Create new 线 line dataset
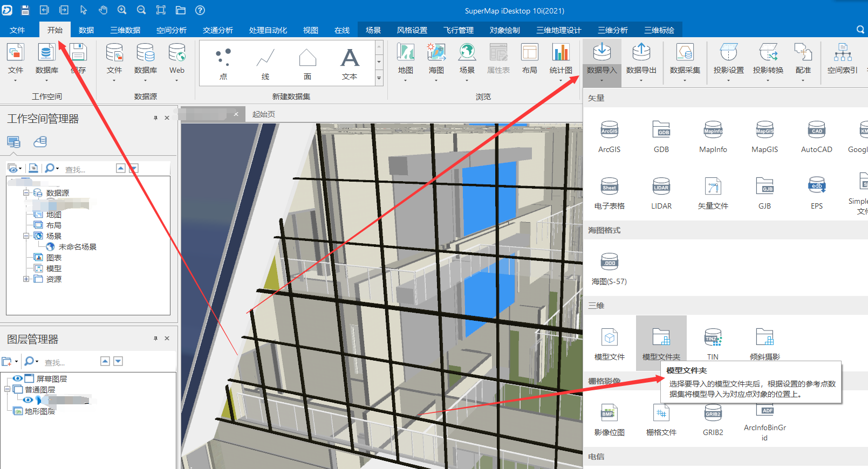Image resolution: width=868 pixels, height=469 pixels. 265,64
